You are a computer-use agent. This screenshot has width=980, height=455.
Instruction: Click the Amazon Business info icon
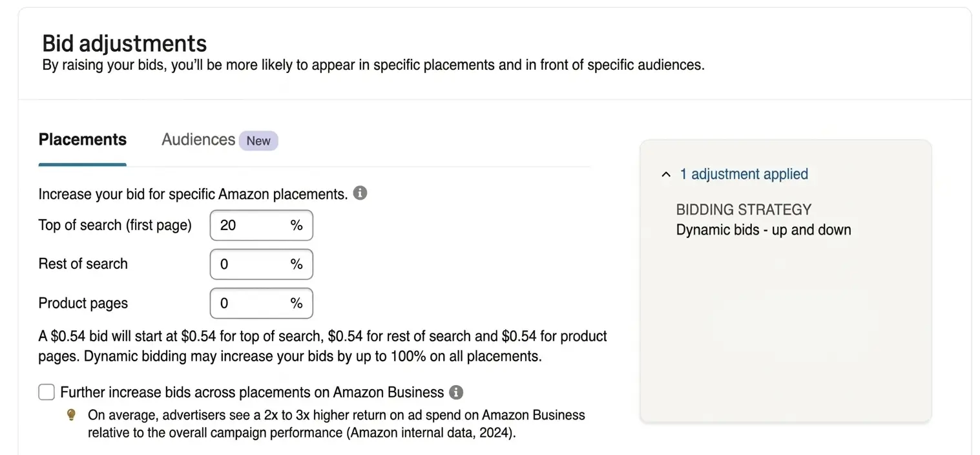pos(456,392)
